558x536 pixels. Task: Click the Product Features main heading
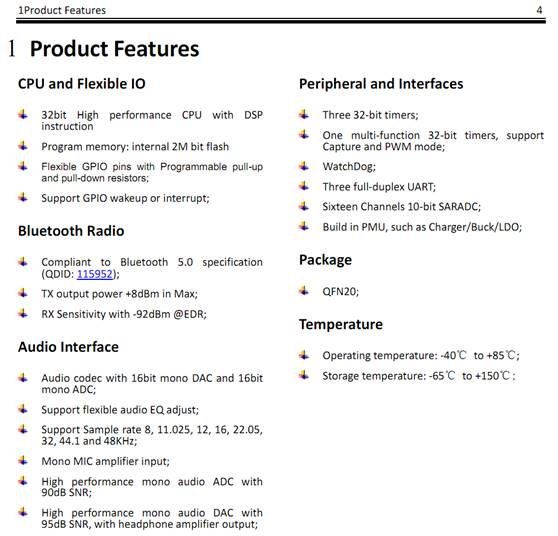coord(114,49)
